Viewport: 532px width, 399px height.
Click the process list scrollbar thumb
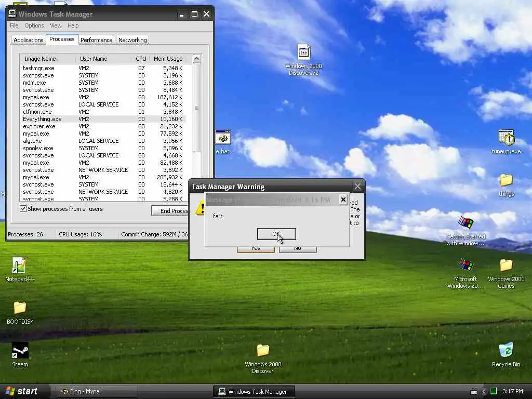point(197,108)
